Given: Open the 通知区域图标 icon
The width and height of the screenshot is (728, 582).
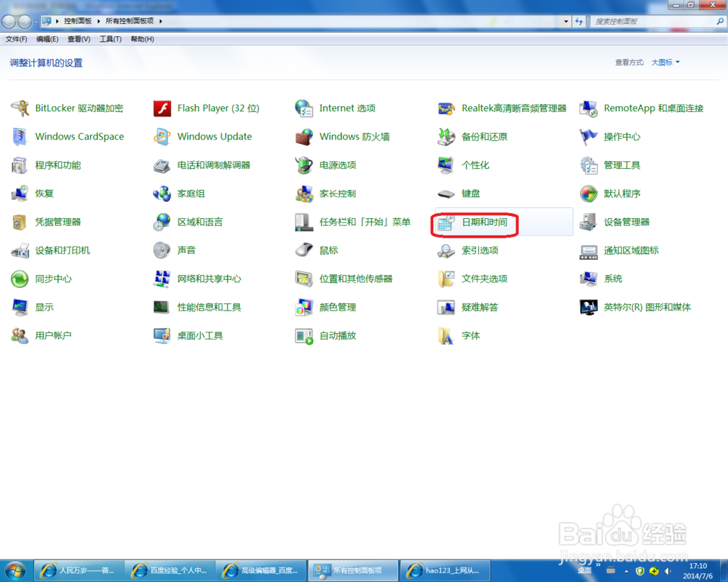Looking at the screenshot, I should point(588,250).
